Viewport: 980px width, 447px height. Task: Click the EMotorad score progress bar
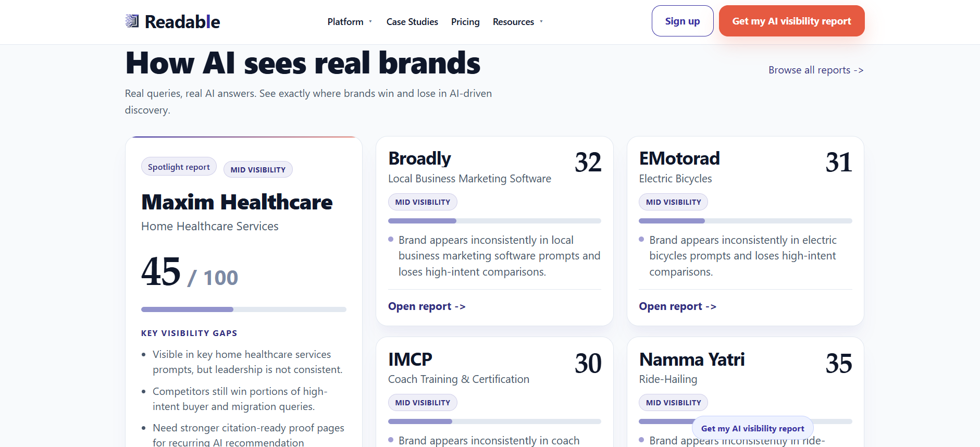tap(746, 221)
